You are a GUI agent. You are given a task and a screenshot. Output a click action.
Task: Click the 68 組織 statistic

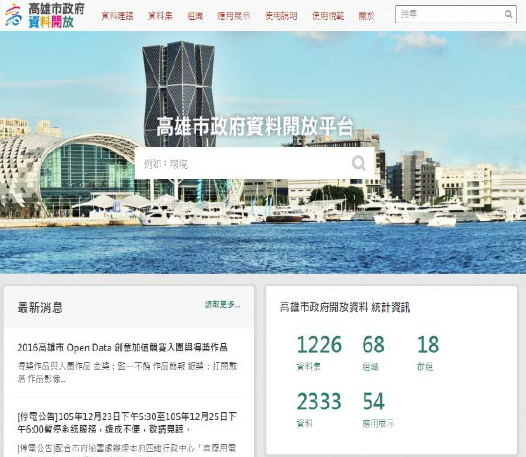pyautogui.click(x=373, y=352)
